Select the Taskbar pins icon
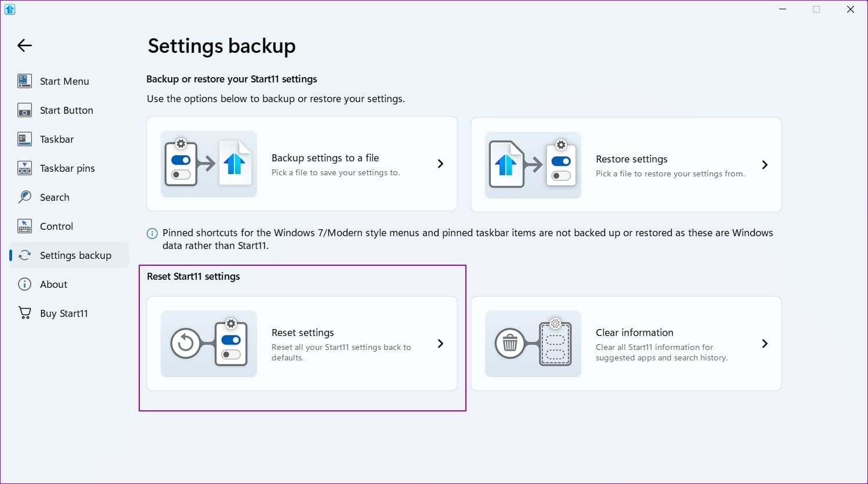The image size is (868, 484). [x=24, y=168]
